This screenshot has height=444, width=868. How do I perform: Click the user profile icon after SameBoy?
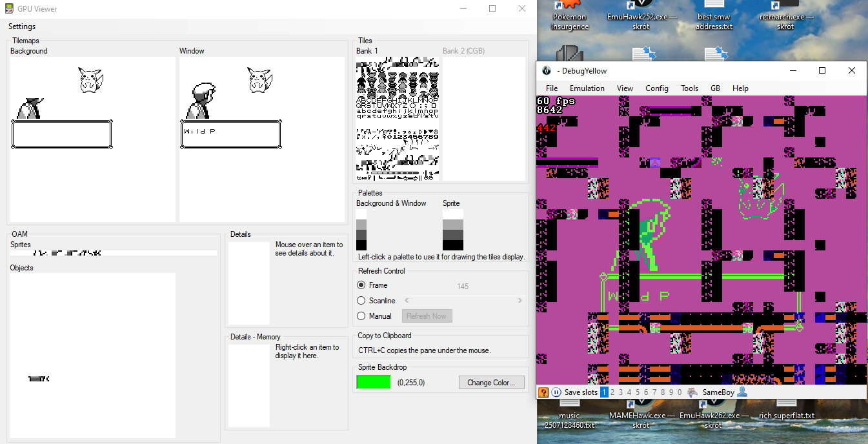point(742,392)
